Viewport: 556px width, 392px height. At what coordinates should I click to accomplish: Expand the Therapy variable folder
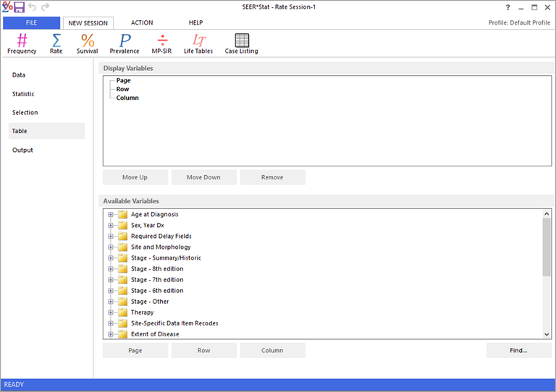click(111, 312)
